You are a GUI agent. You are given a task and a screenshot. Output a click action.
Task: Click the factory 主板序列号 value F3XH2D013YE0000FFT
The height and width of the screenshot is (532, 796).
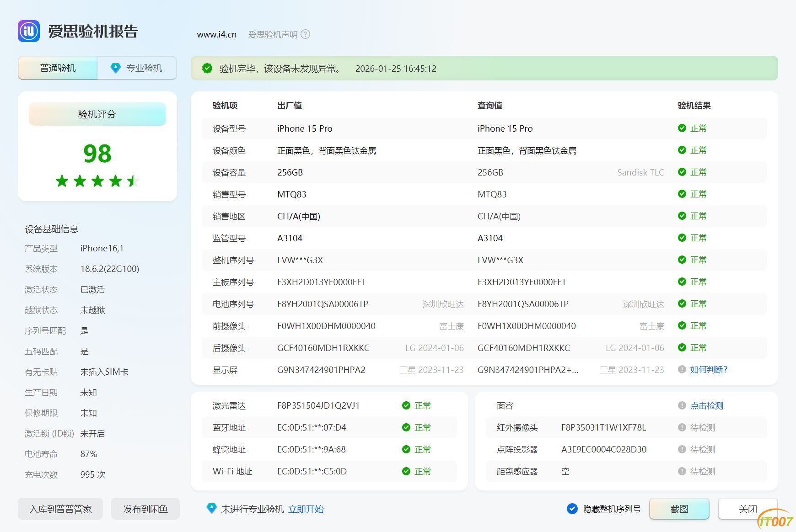coord(322,282)
